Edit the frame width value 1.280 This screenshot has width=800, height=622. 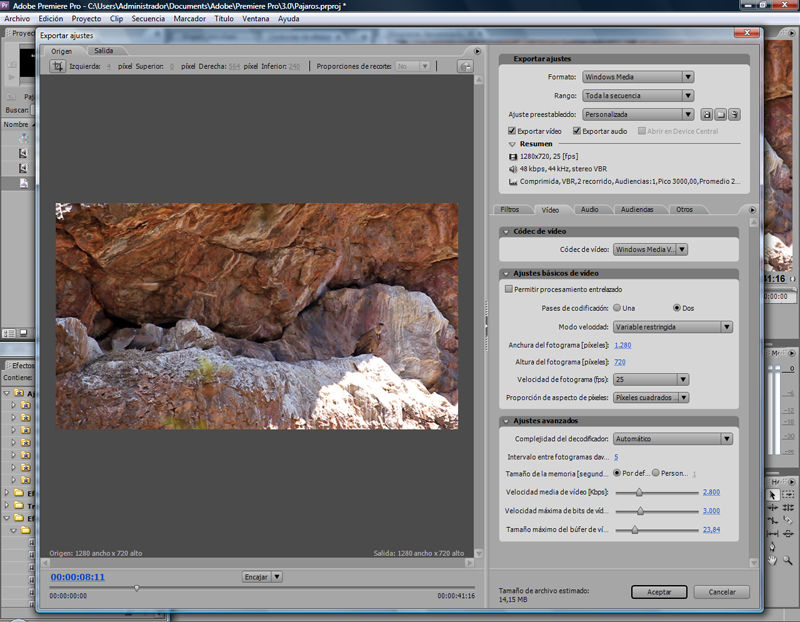[622, 345]
